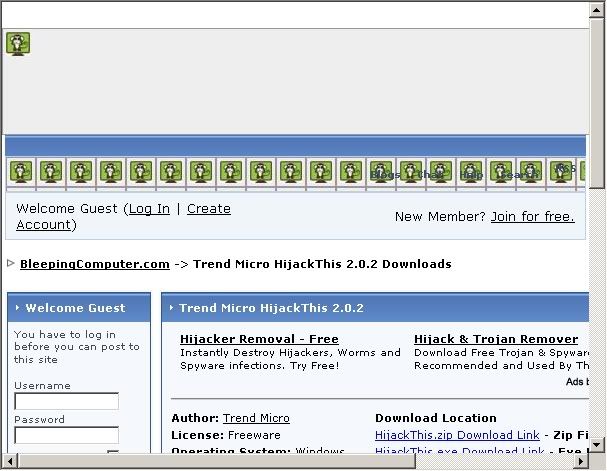
Task: Go to BleepingComputer.com breadcrumb link
Action: [95, 264]
